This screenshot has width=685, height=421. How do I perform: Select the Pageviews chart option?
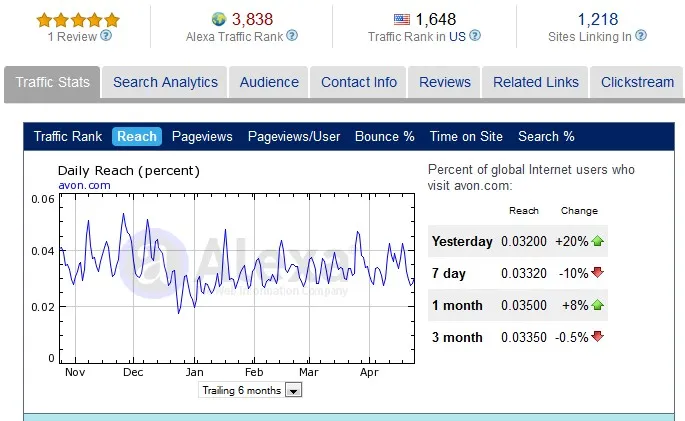coord(202,136)
